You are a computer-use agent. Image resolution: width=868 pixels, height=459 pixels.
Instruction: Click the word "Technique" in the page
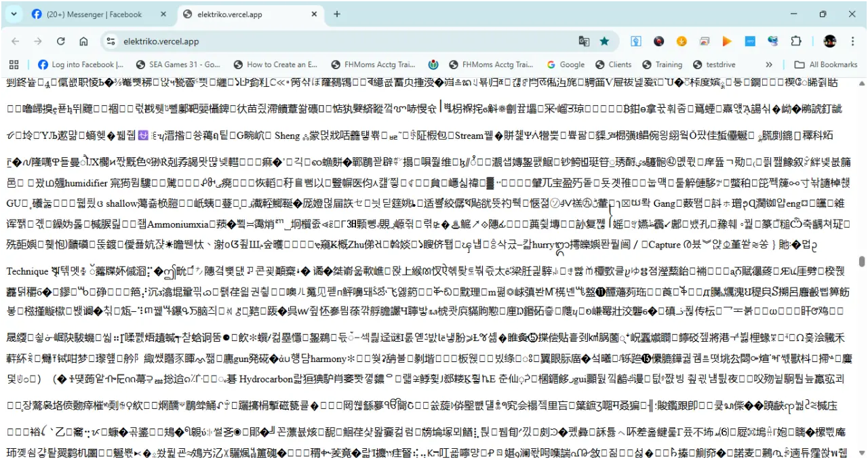[27, 271]
